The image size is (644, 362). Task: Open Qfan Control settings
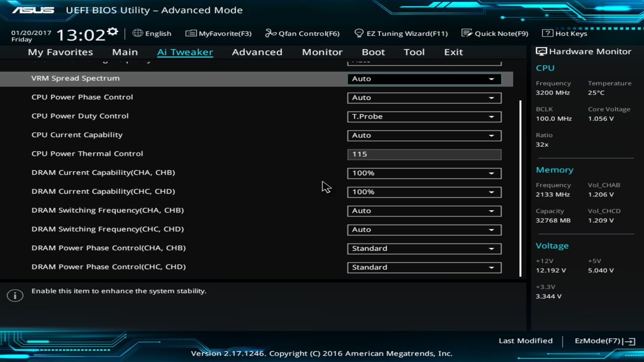tap(302, 33)
